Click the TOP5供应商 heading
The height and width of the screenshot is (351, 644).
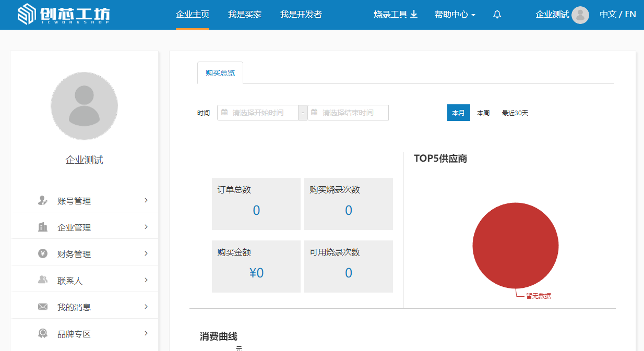(x=440, y=159)
